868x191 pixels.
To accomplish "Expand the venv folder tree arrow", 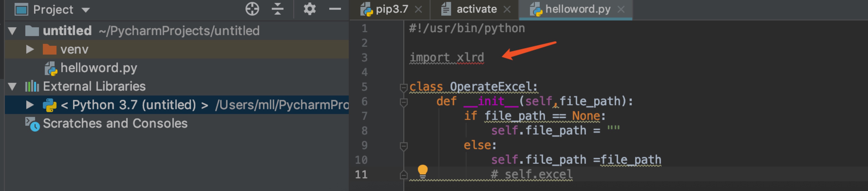I will (x=30, y=49).
